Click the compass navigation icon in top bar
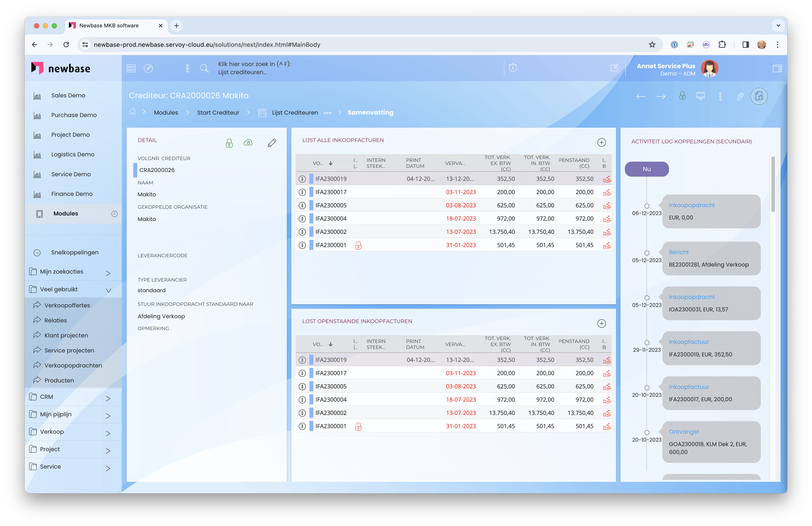The height and width of the screenshot is (526, 812). (x=148, y=68)
